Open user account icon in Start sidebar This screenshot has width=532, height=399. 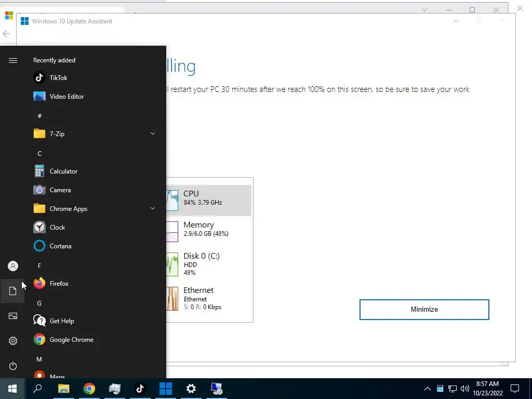coord(13,266)
